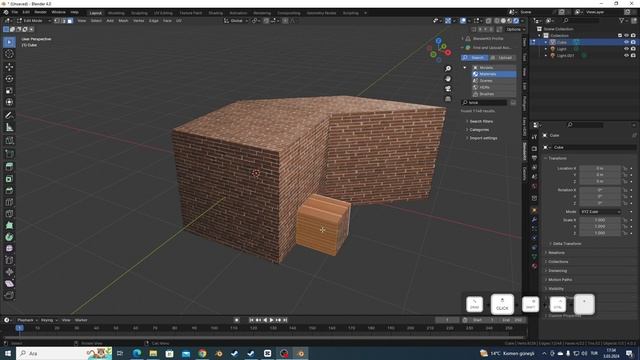Select Models asset type
The height and width of the screenshot is (360, 640).
[494, 68]
